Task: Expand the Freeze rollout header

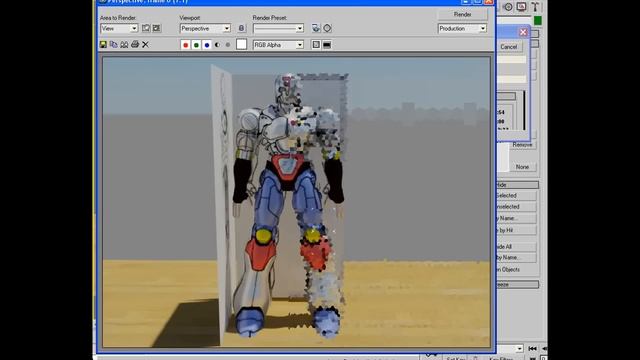Action: (x=517, y=284)
